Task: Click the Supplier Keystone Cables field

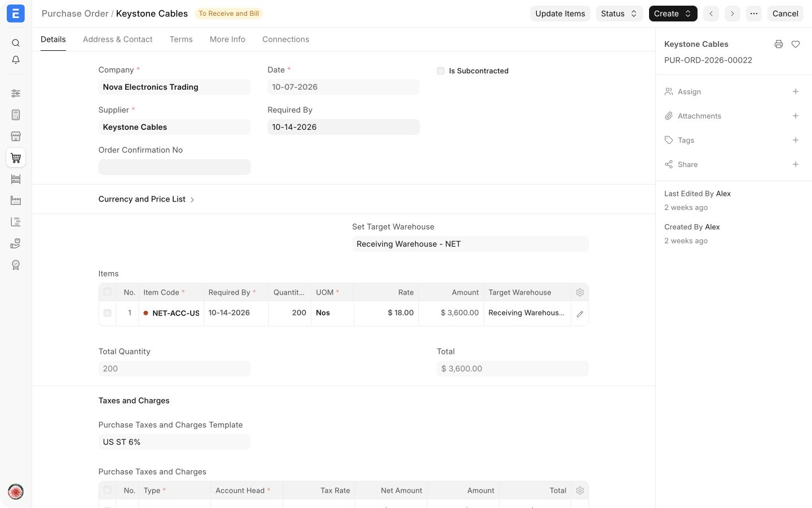Action: point(174,127)
